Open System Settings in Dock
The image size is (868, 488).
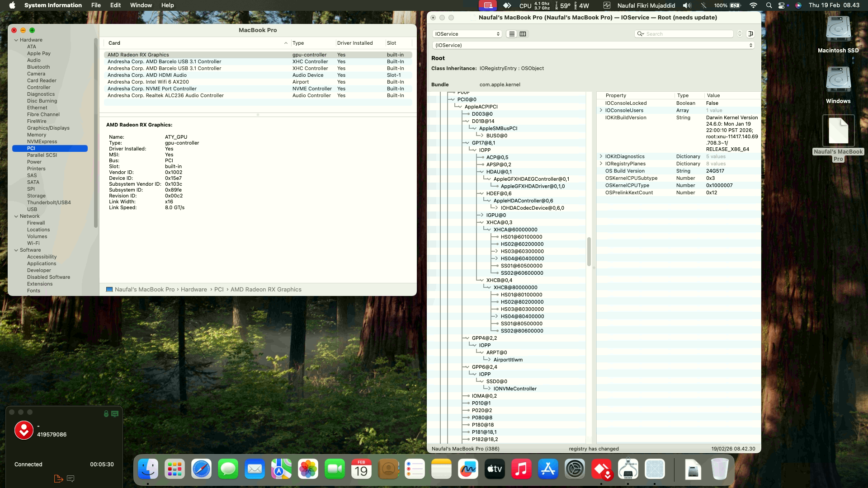(575, 469)
